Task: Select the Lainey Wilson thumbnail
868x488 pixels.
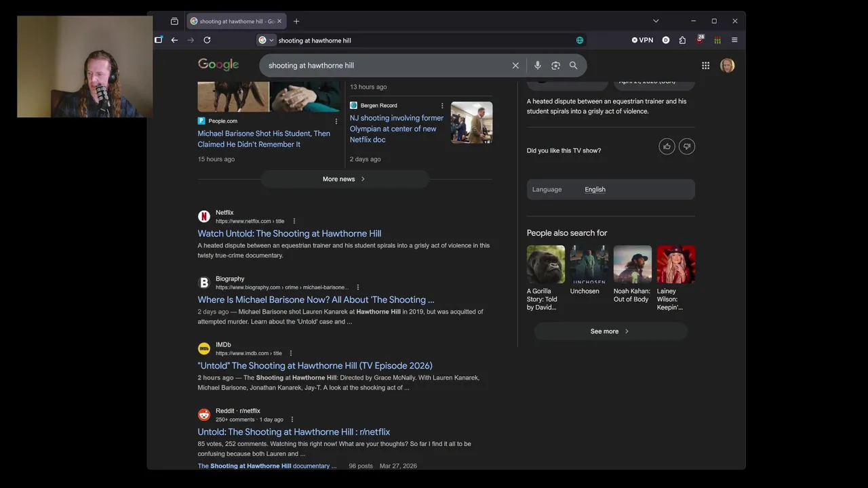Action: click(676, 264)
